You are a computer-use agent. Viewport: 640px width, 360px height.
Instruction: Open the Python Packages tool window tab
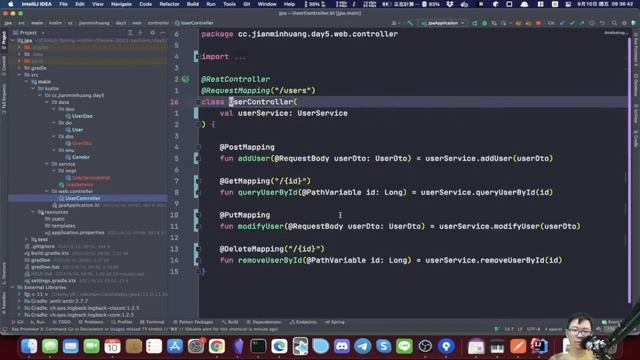click(193, 322)
